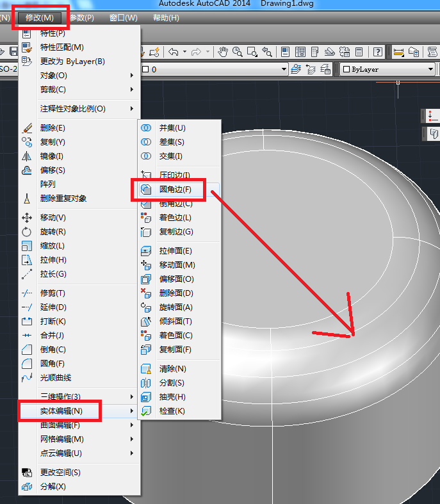The width and height of the screenshot is (440, 504).
Task: Open the 窗口(W) menu
Action: coord(124,18)
